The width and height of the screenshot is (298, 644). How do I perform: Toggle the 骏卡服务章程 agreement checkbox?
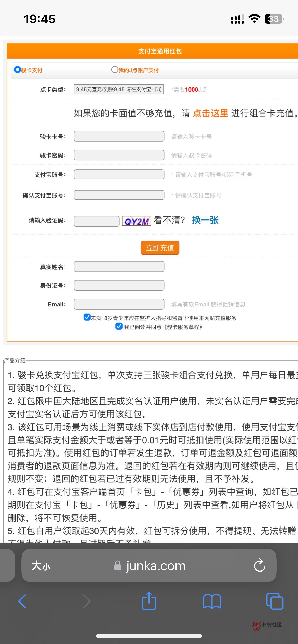(119, 326)
